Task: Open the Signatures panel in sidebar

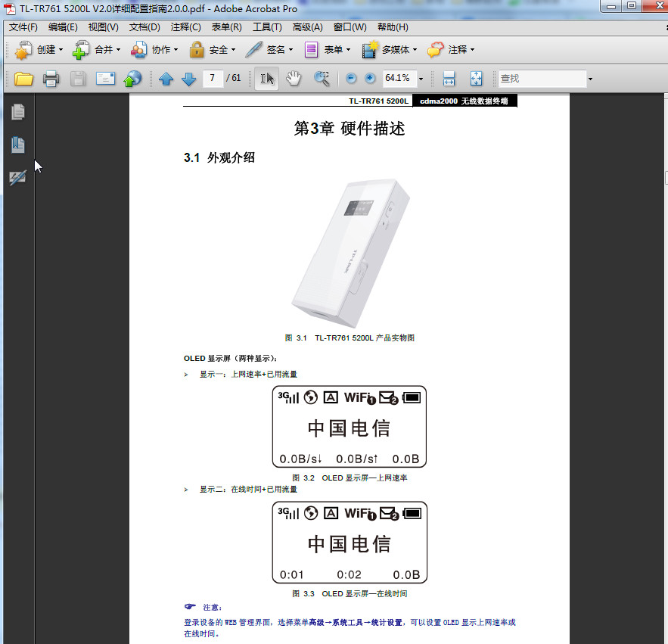Action: tap(18, 178)
